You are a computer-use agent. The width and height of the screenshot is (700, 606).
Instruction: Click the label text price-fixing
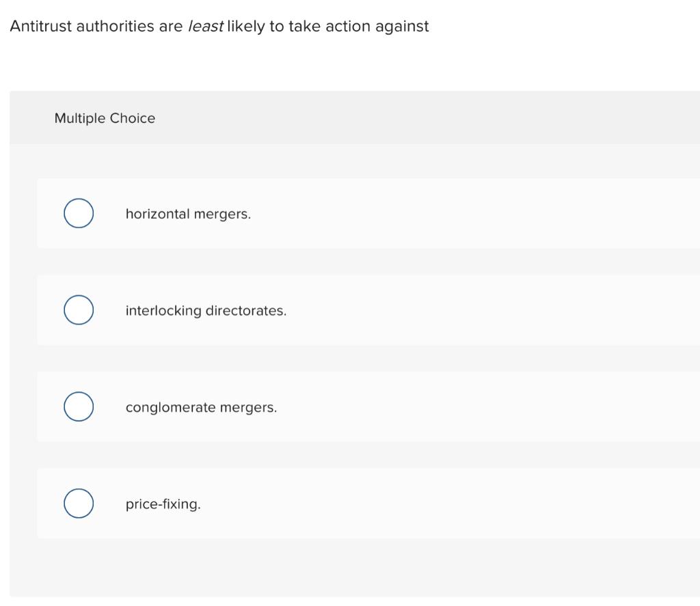coord(163,504)
